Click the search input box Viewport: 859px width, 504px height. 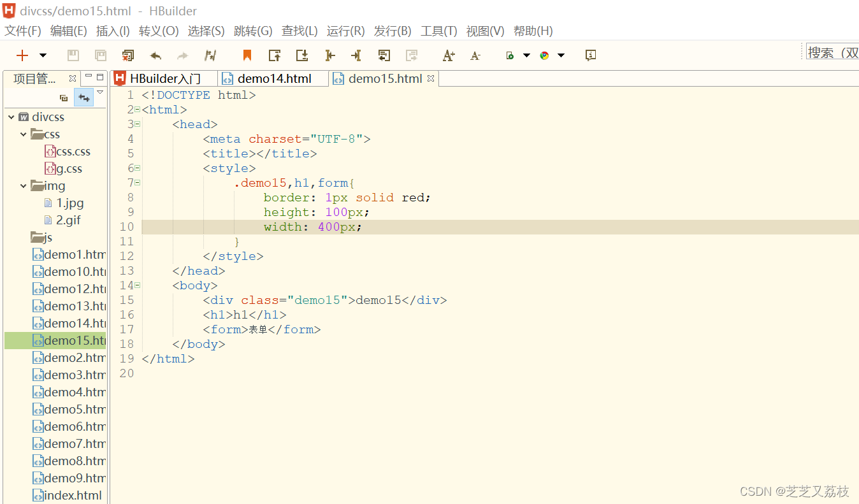(832, 52)
